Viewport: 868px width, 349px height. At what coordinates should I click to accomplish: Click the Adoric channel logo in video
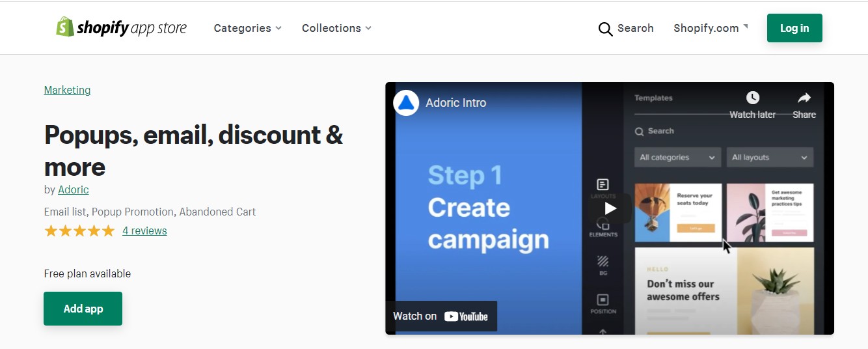[x=407, y=103]
